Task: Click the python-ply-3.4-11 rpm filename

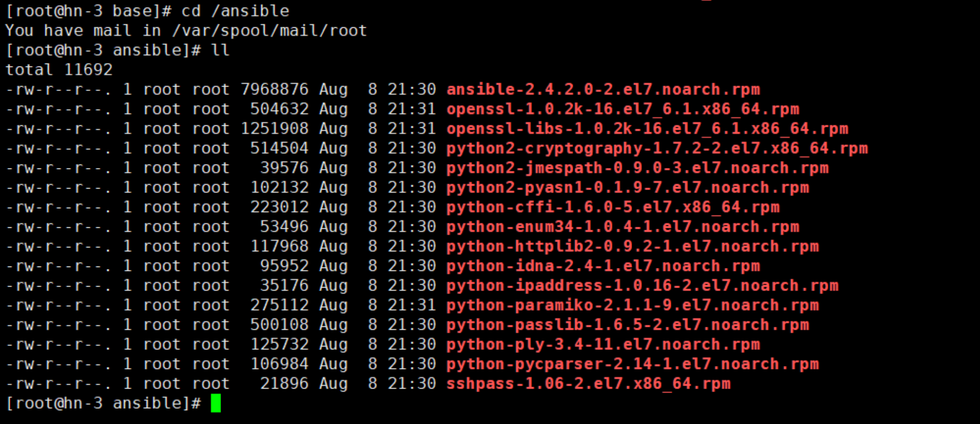Action: pyautogui.click(x=603, y=345)
